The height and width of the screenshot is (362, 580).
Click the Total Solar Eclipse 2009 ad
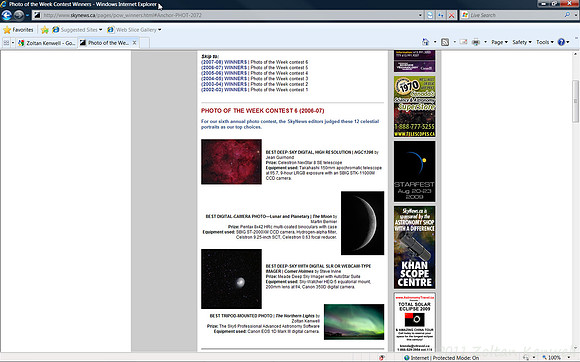(415, 322)
